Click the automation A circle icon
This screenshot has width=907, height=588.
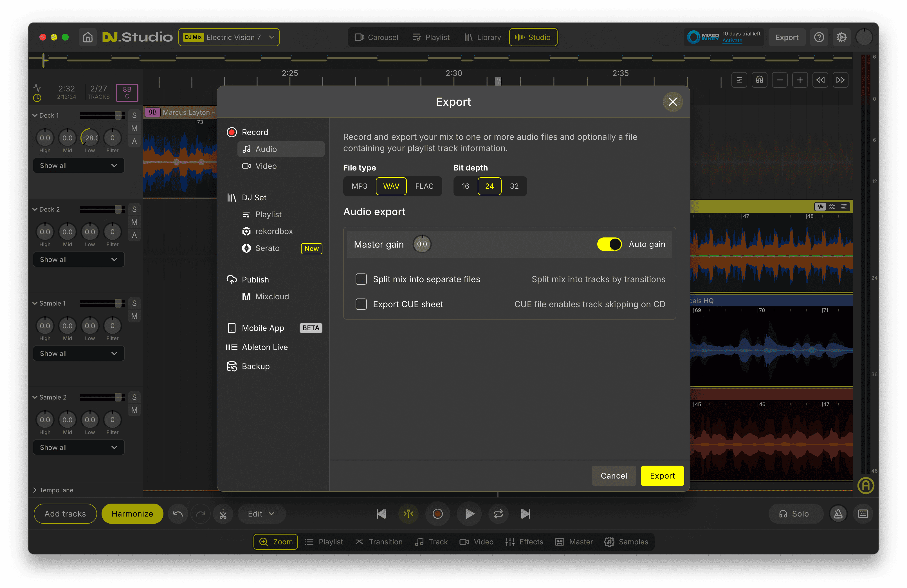coord(866,486)
